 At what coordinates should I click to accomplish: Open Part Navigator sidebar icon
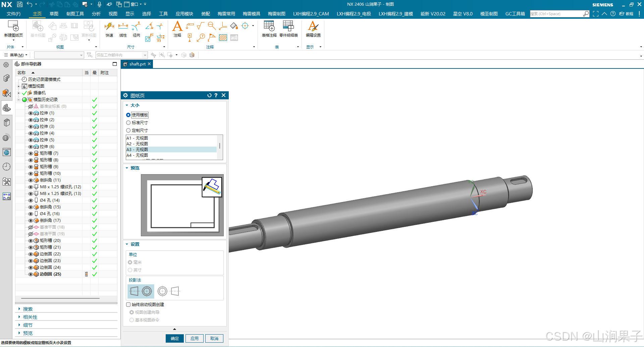pos(7,108)
